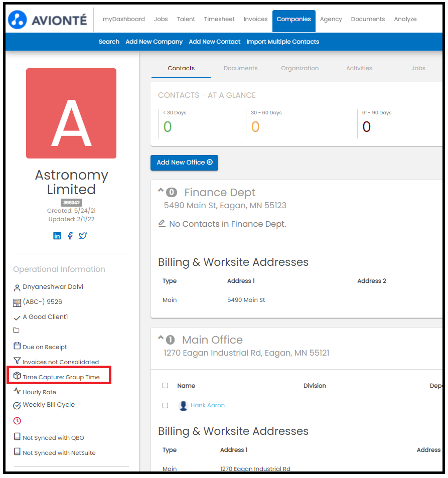Collapse the Finance Dept office section

[161, 190]
